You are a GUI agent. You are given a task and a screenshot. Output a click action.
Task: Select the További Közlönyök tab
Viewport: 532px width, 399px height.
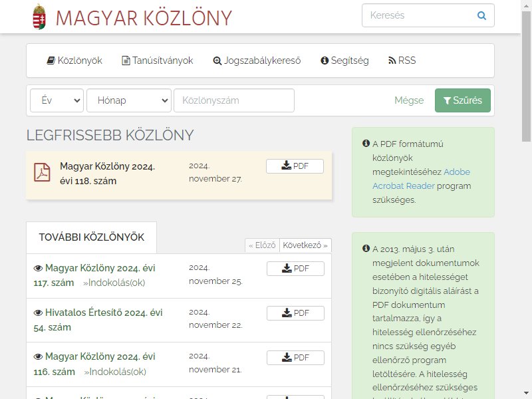click(92, 237)
